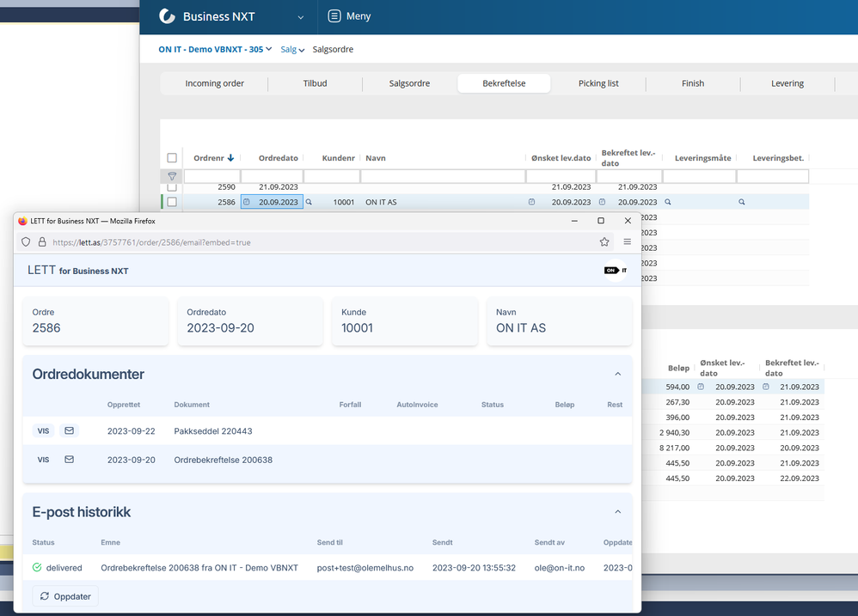Select customer name cell ON IT AS in table
This screenshot has height=616, width=858.
(381, 202)
